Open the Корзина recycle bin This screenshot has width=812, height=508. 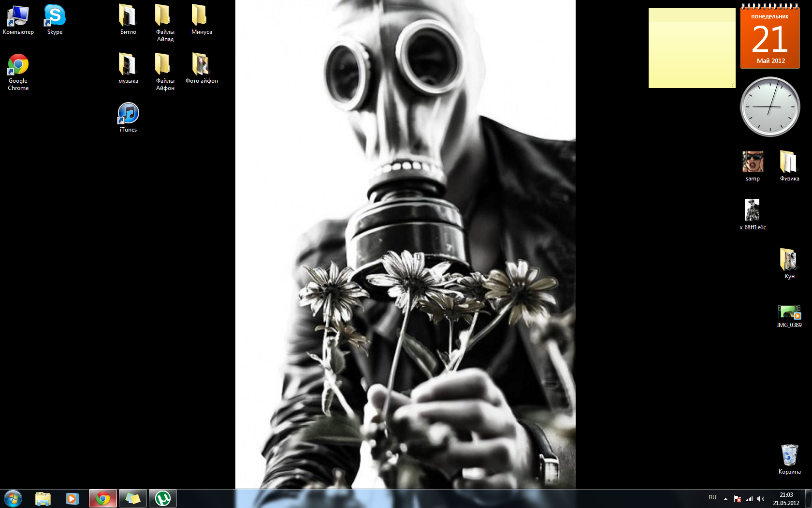(x=789, y=459)
